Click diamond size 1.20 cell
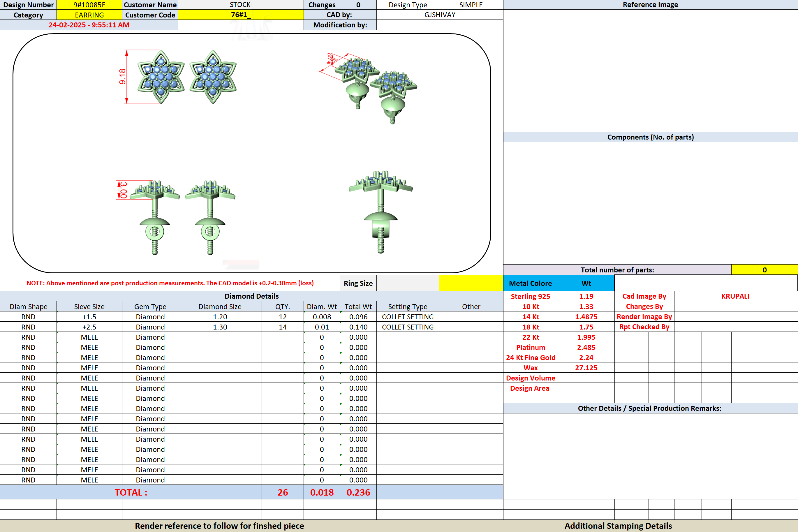The width and height of the screenshot is (798, 532). [x=220, y=317]
